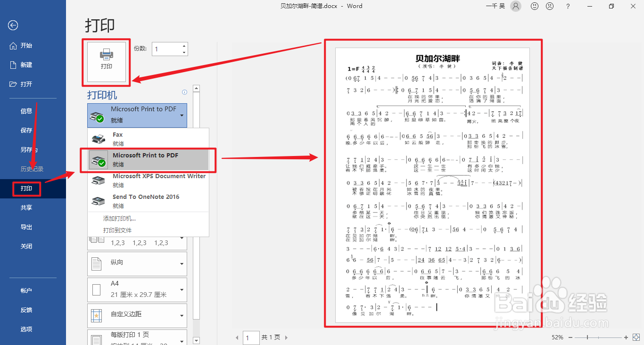This screenshot has height=345, width=644.
Task: Choose Microsoft Print to PDF in the list
Action: [149, 159]
